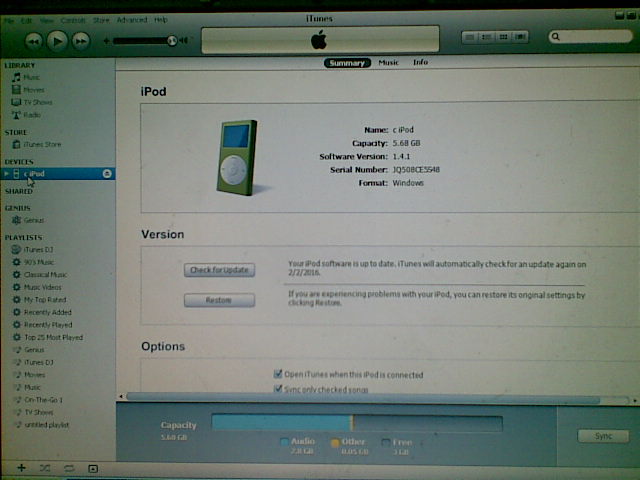The image size is (640, 480).
Task: Click serial number JQ508CE5548 text
Action: 416,170
